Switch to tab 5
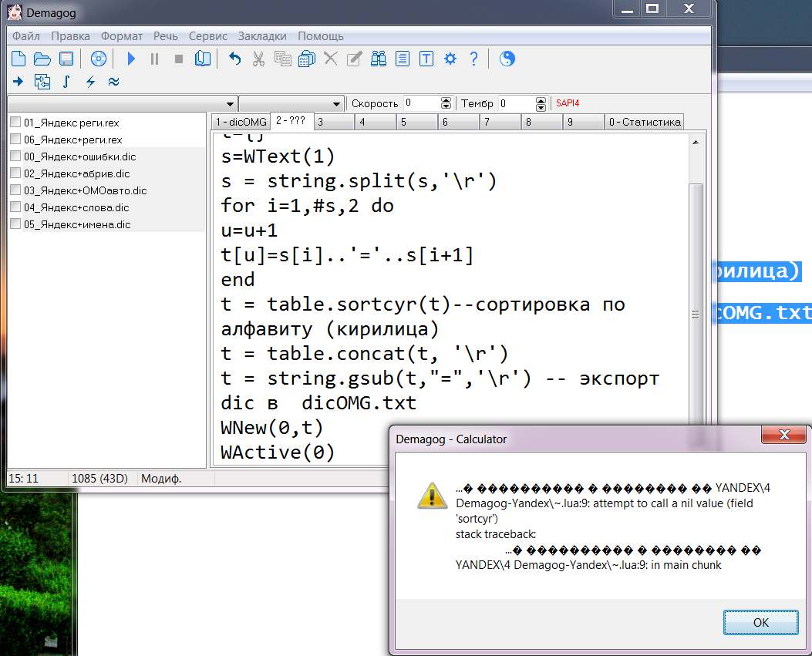Image resolution: width=812 pixels, height=656 pixels. click(x=417, y=122)
